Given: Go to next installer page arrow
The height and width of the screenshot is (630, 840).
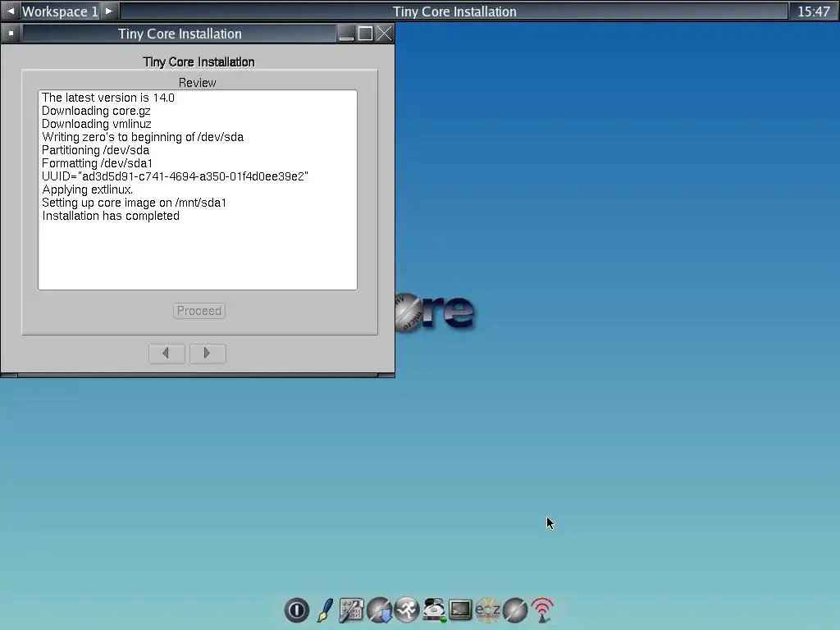Looking at the screenshot, I should 208,353.
